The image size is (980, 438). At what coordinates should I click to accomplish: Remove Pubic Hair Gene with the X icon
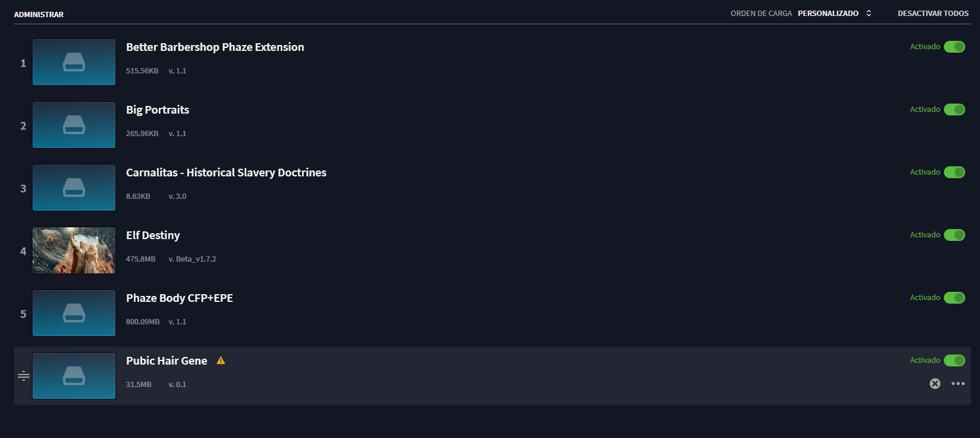pyautogui.click(x=935, y=384)
